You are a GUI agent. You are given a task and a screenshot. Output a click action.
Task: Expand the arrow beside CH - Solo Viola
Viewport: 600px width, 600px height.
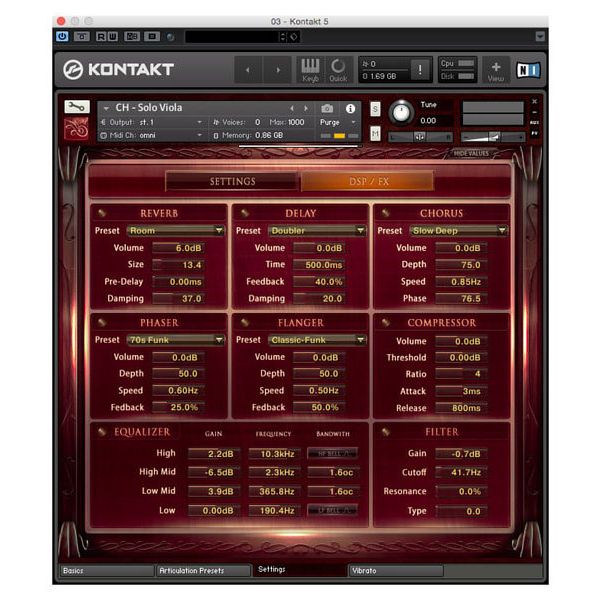tap(106, 109)
